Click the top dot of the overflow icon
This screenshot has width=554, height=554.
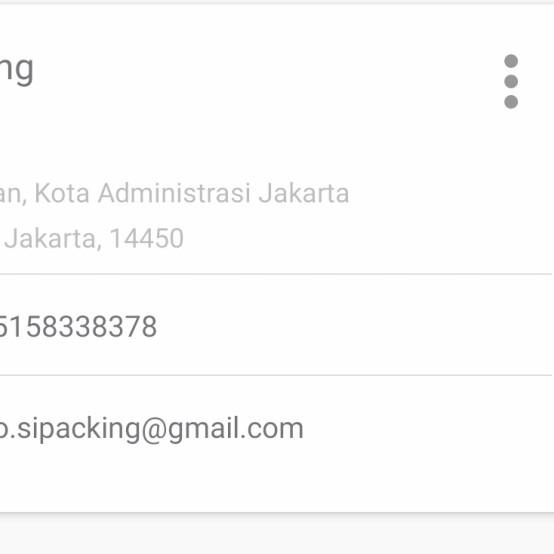pos(511,61)
